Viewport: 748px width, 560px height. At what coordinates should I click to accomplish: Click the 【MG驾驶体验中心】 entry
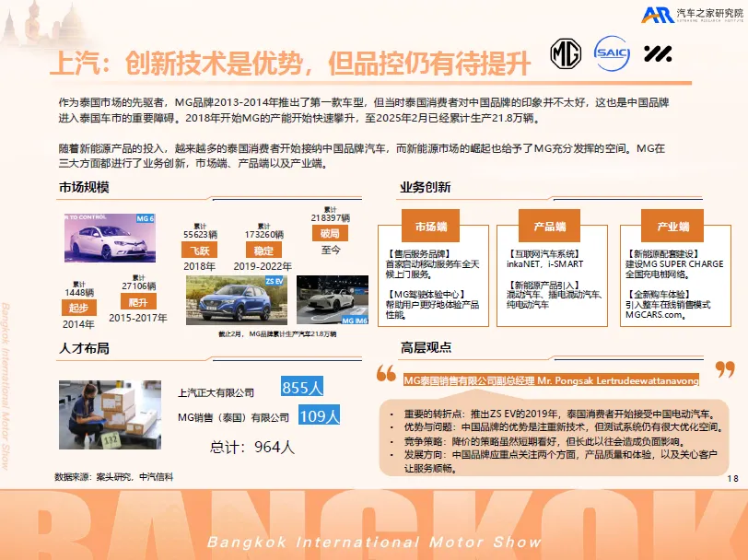point(426,295)
